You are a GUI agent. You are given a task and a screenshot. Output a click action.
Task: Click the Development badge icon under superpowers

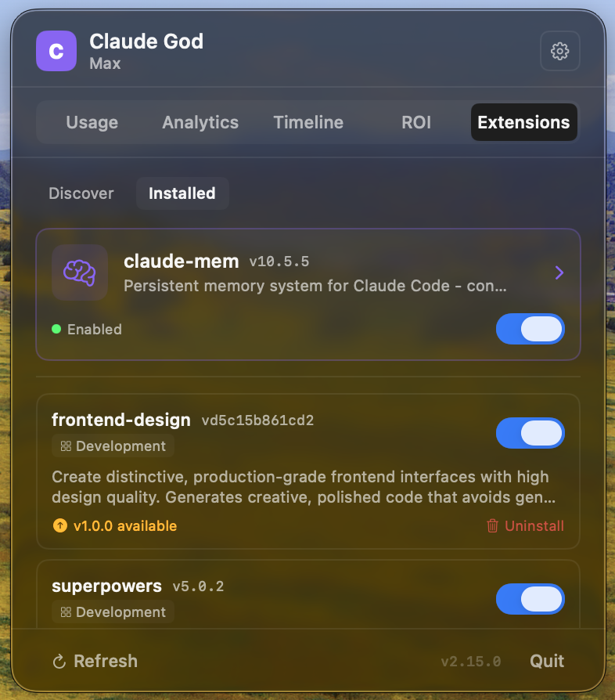[66, 612]
